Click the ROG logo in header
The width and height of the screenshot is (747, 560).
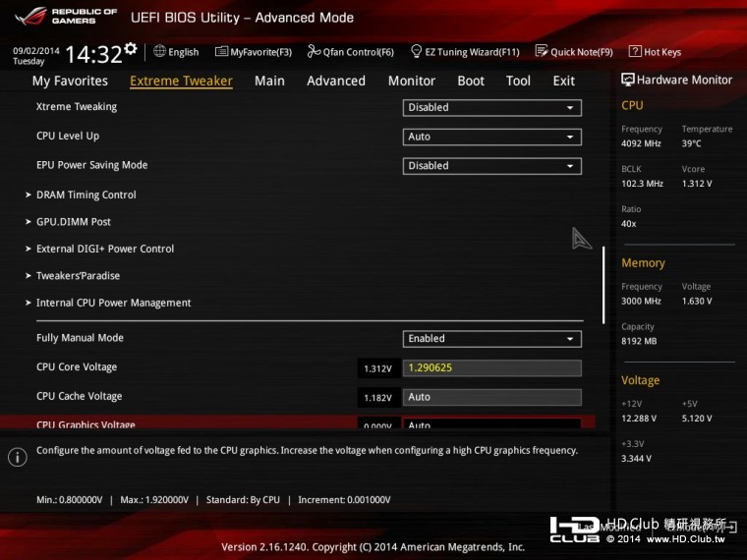(x=30, y=16)
